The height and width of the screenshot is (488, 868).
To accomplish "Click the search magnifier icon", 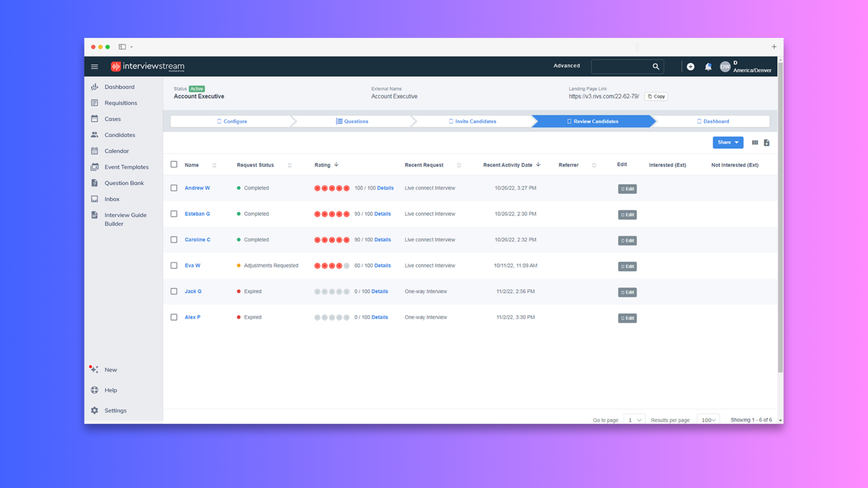I will [656, 67].
